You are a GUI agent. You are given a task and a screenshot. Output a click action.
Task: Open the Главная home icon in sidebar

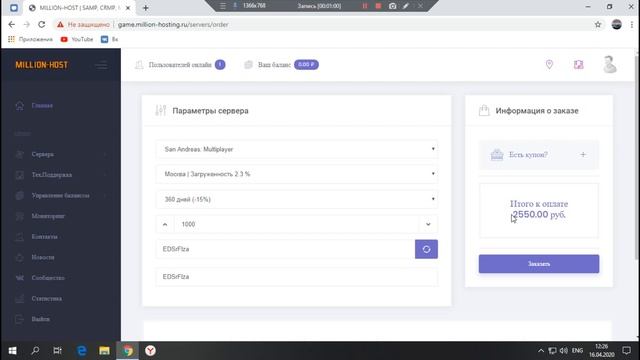[20, 105]
